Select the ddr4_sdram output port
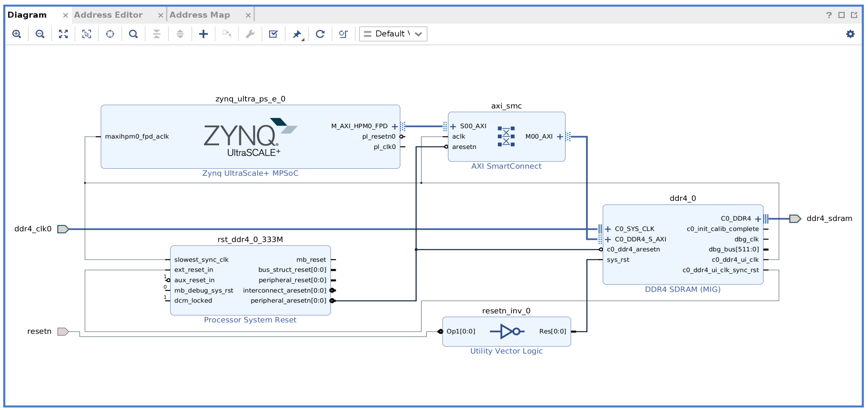The height and width of the screenshot is (410, 868). click(795, 219)
